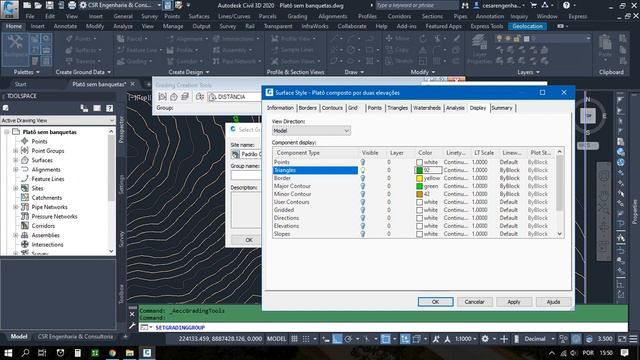Screen dimensions: 640x360
Task: Toggle visibility bulb for Points component
Action: [362, 162]
